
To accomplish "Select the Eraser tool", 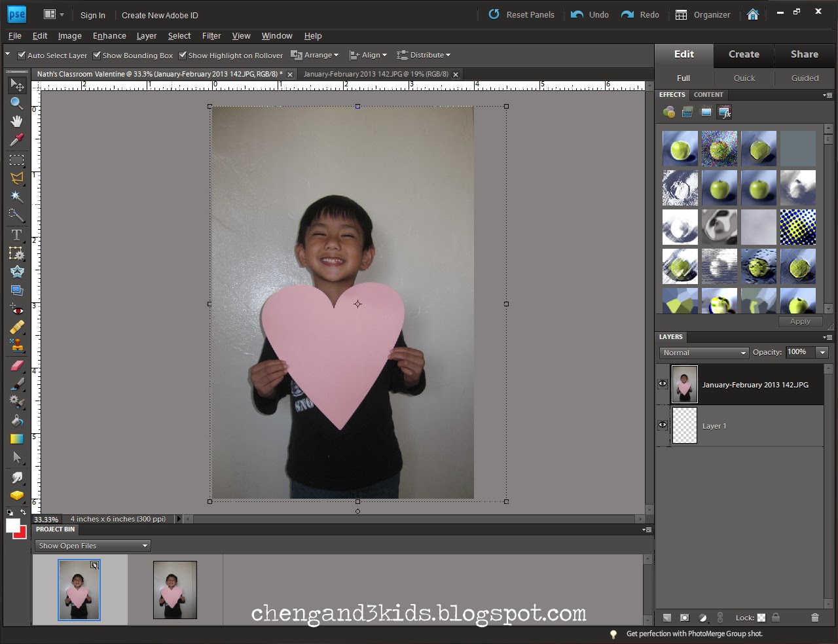I will pos(16,365).
